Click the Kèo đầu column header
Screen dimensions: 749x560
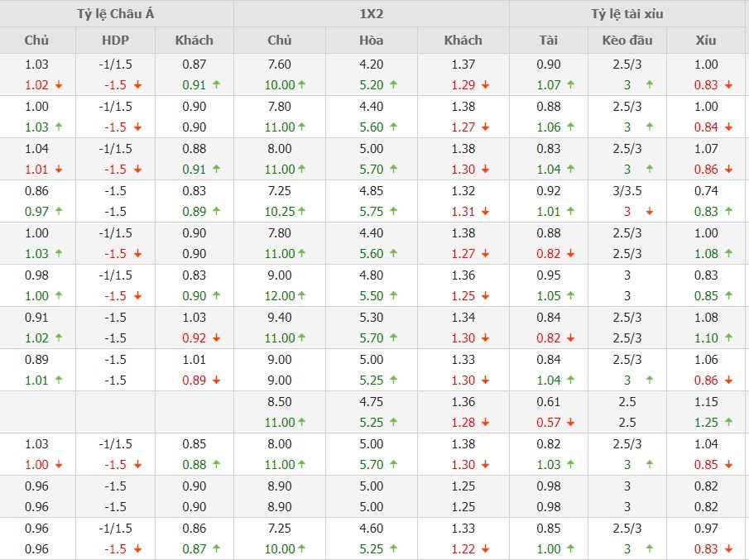tap(627, 40)
